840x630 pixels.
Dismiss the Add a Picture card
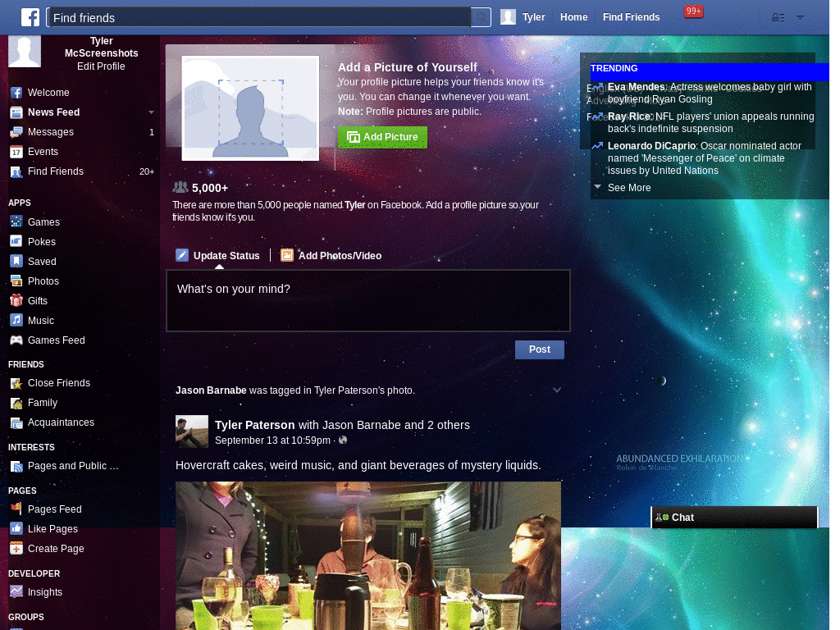(556, 59)
